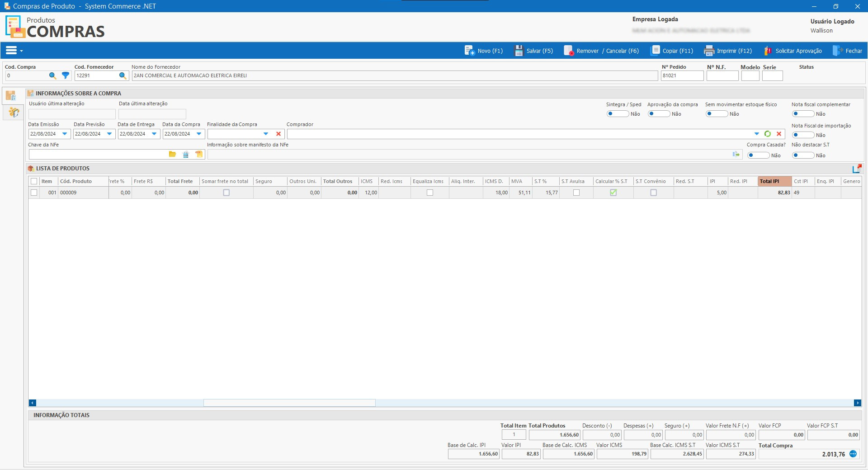This screenshot has height=470, width=868.
Task: Click the blue filter icon beside Cod. Compra
Action: 66,76
